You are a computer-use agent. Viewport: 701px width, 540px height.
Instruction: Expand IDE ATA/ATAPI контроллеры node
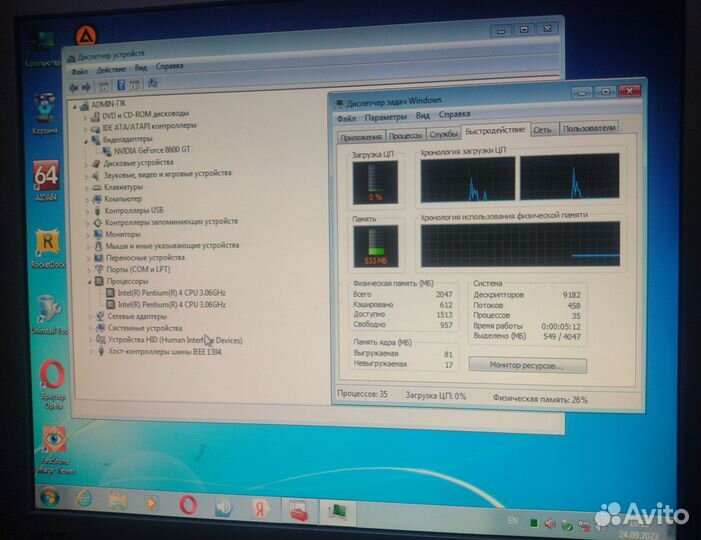(x=85, y=130)
